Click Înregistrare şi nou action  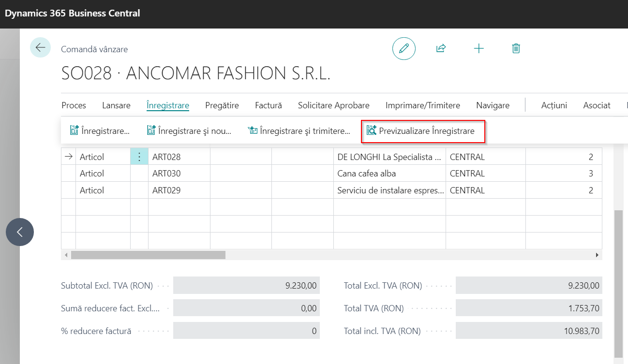(x=189, y=131)
